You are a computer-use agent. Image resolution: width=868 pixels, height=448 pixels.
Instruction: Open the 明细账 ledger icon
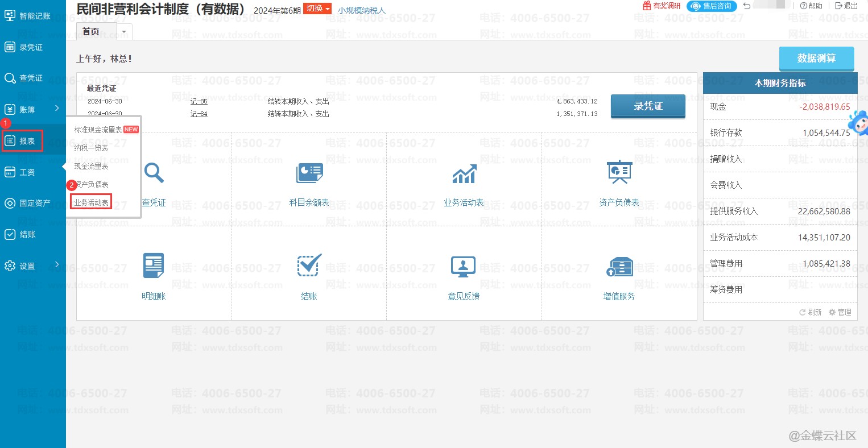pos(154,266)
